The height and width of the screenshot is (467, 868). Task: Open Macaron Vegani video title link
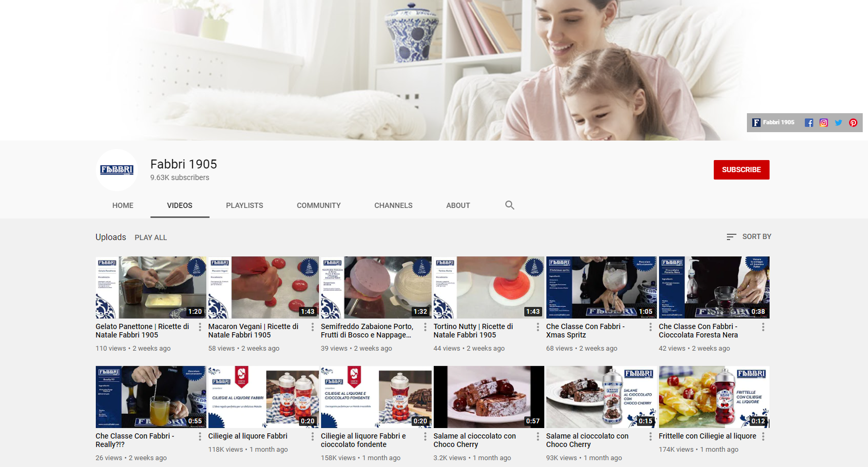pos(253,331)
